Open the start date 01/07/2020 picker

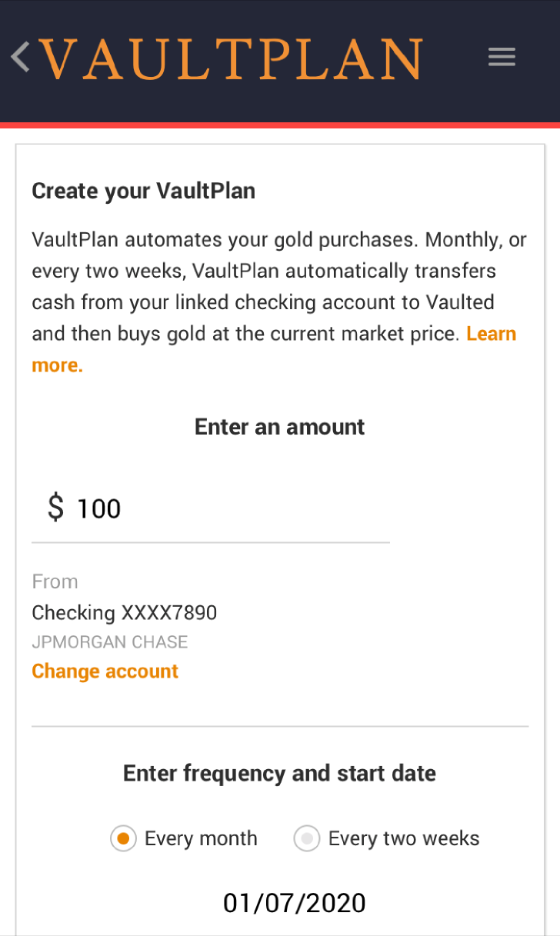(x=294, y=903)
